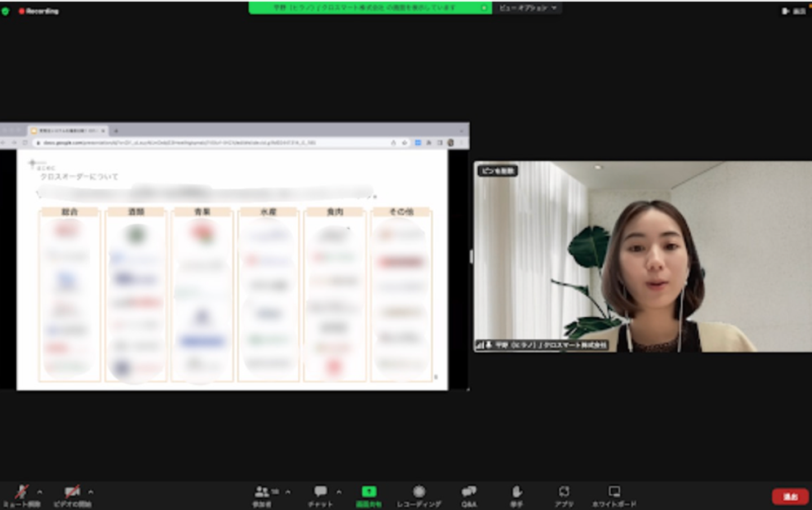Viewport: 812px width, 510px height.
Task: Open the shared browser's three-dot menu
Action: (461, 143)
